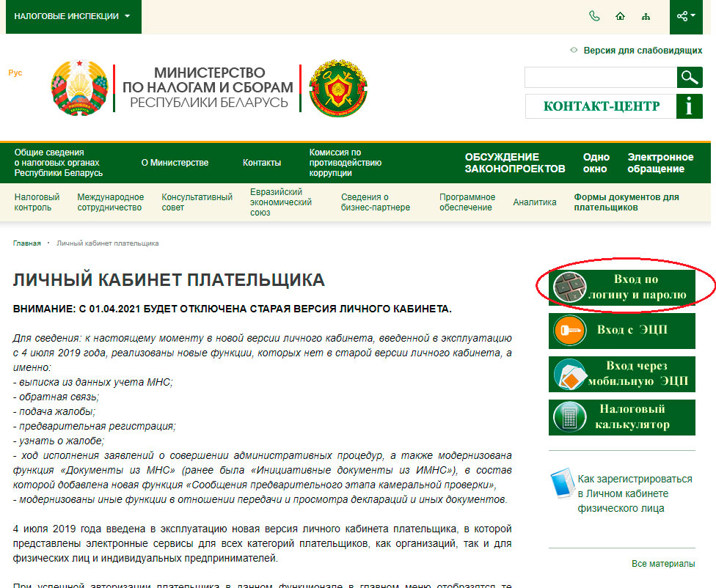This screenshot has height=588, width=716.
Task: Open the О Министерстве menu
Action: pos(175,163)
